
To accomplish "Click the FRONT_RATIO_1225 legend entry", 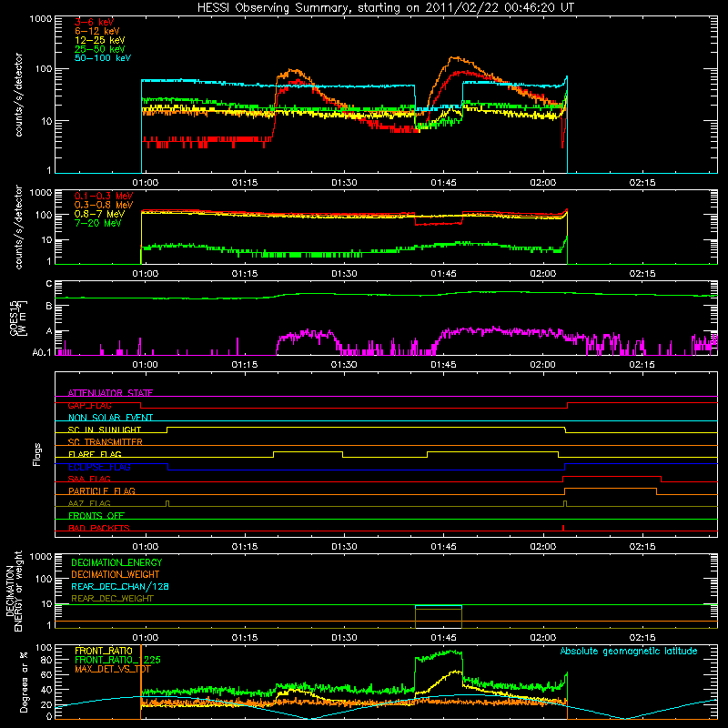I will click(x=117, y=660).
